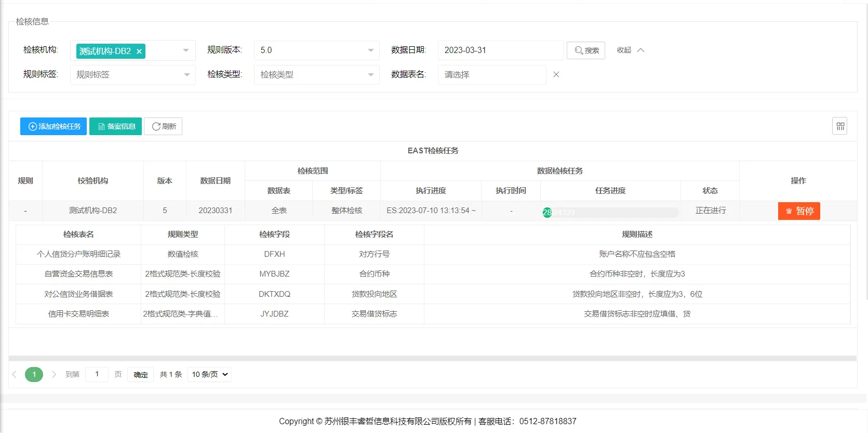Viewport: 868px width, 433px height.
Task: Remove the 测试机构-DB2 tag
Action: pos(139,51)
